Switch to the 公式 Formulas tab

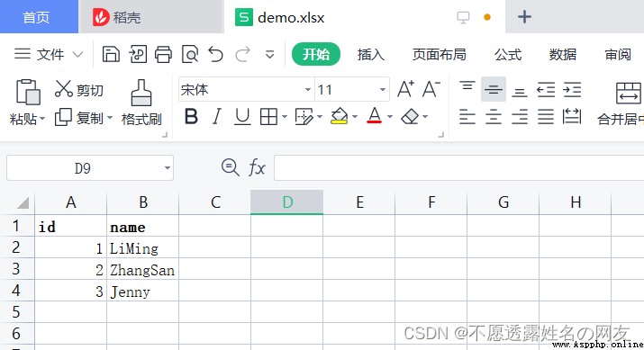coord(508,54)
